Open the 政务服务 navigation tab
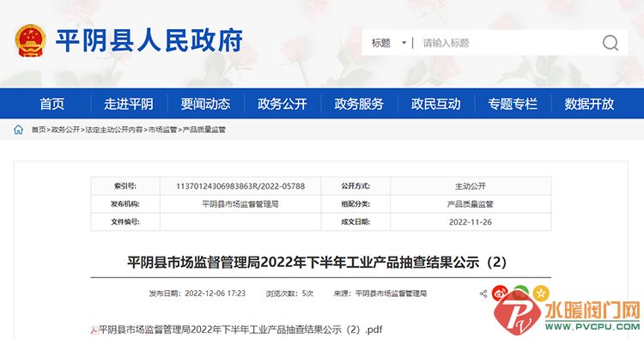This screenshot has width=644, height=339. tap(359, 104)
